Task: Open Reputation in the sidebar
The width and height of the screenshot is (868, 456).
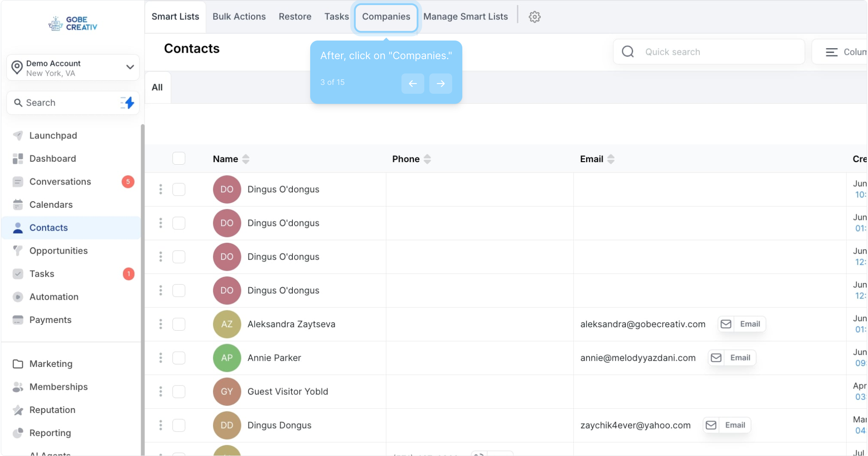Action: (x=52, y=410)
